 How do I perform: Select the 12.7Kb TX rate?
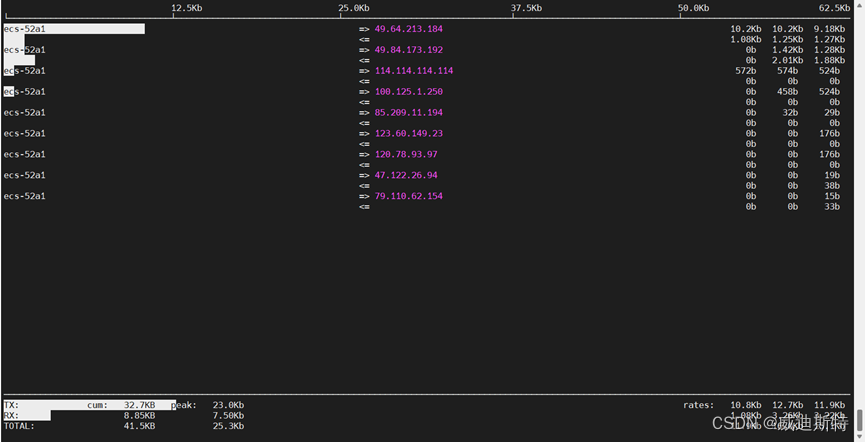(788, 405)
